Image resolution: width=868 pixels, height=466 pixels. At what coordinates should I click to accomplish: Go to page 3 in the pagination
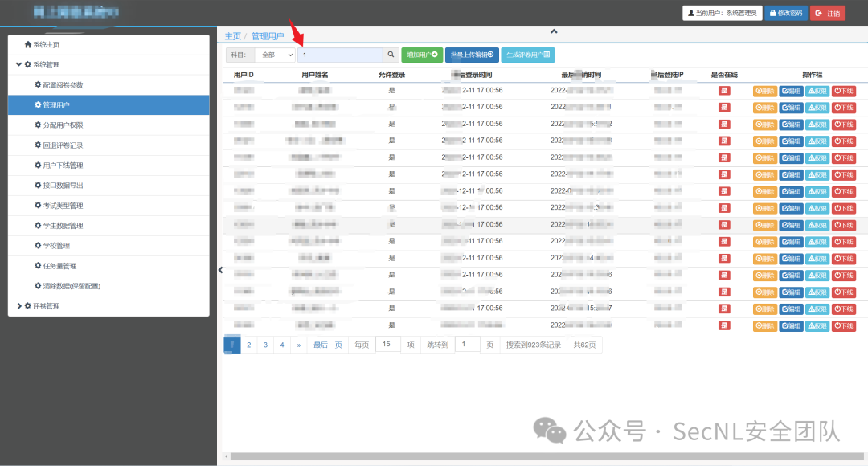pyautogui.click(x=265, y=345)
